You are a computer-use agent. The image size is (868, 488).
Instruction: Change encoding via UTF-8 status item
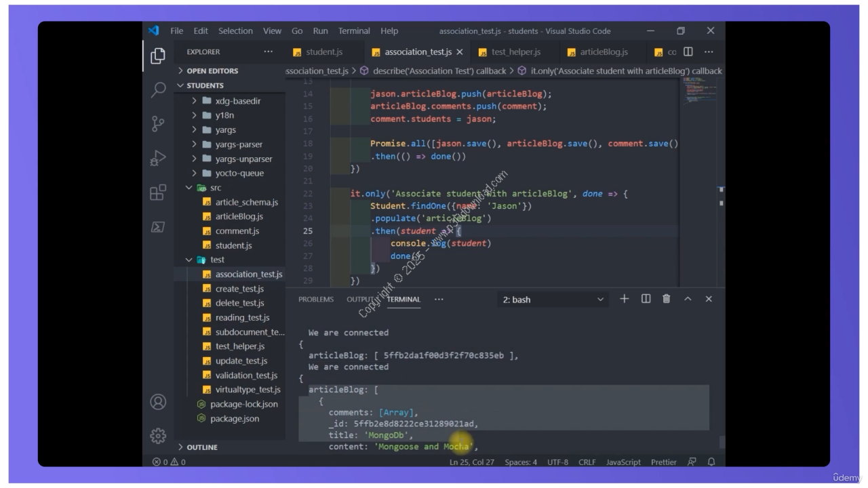point(557,462)
